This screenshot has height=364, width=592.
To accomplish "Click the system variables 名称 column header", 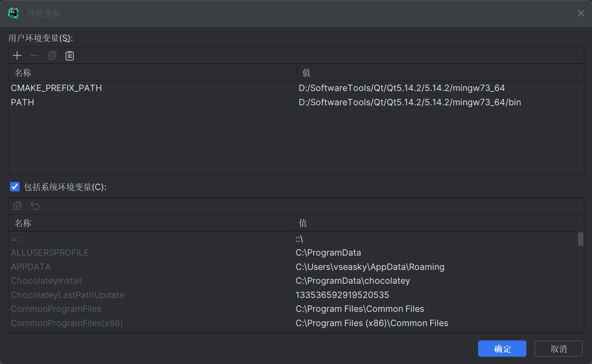I will pyautogui.click(x=23, y=223).
